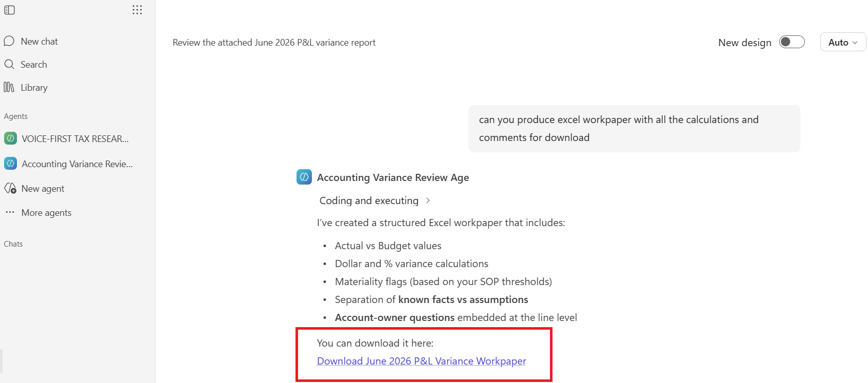The height and width of the screenshot is (383, 868).
Task: Click the 'Materiality flags' bullet text
Action: [x=443, y=281]
